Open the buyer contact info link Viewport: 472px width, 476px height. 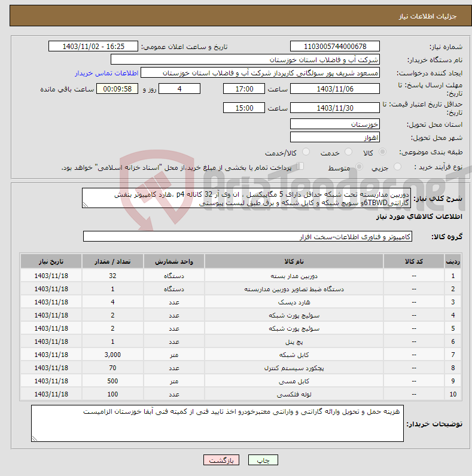point(106,73)
